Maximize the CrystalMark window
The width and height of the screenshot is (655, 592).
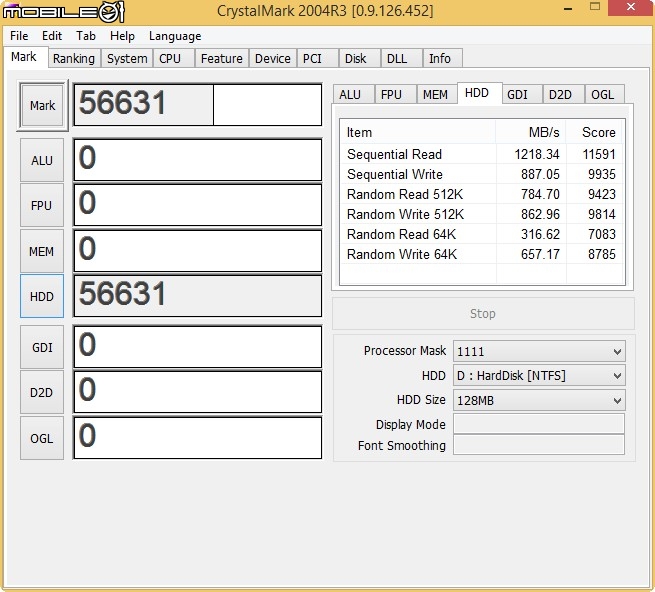coord(595,7)
